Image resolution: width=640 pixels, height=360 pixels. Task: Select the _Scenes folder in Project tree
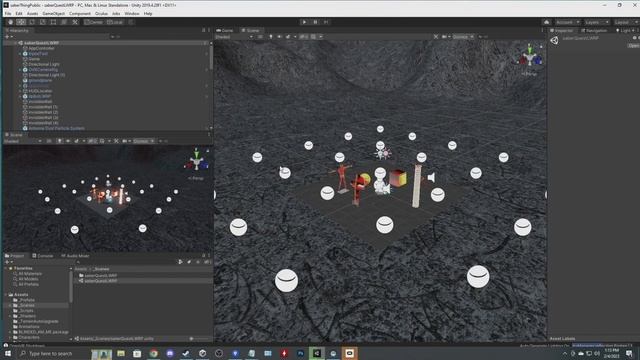click(27, 305)
